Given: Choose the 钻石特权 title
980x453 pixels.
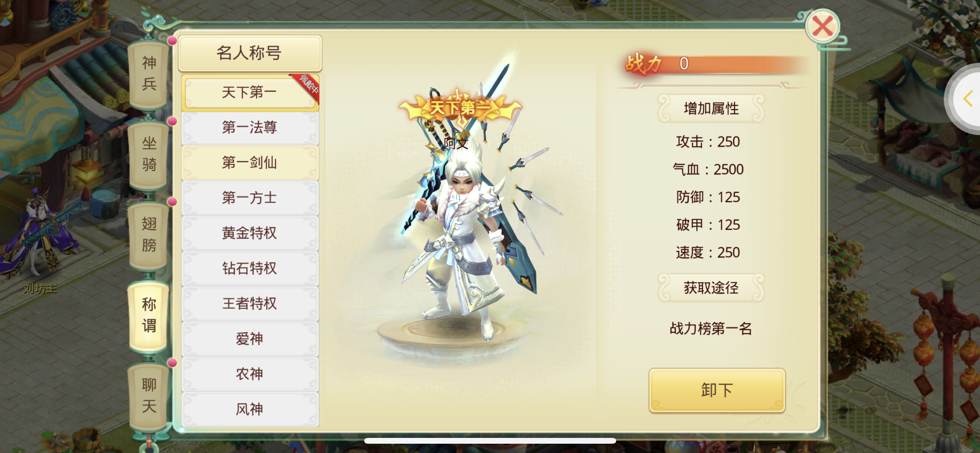Looking at the screenshot, I should 250,268.
